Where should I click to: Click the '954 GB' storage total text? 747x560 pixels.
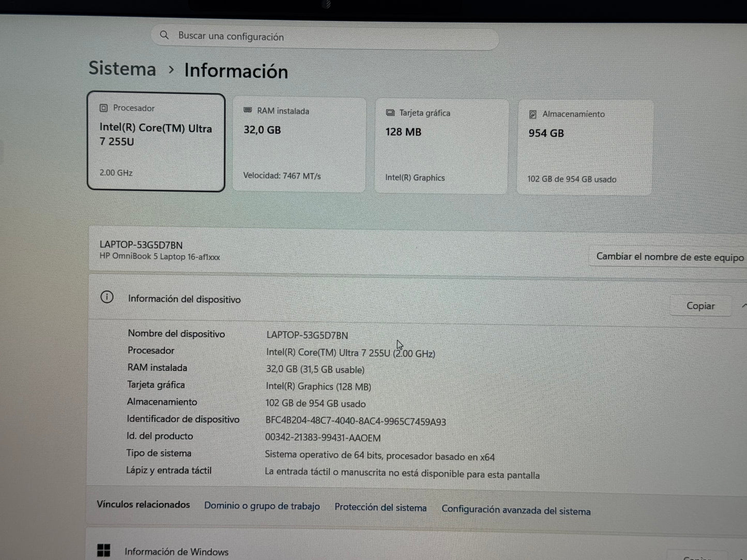coord(546,133)
